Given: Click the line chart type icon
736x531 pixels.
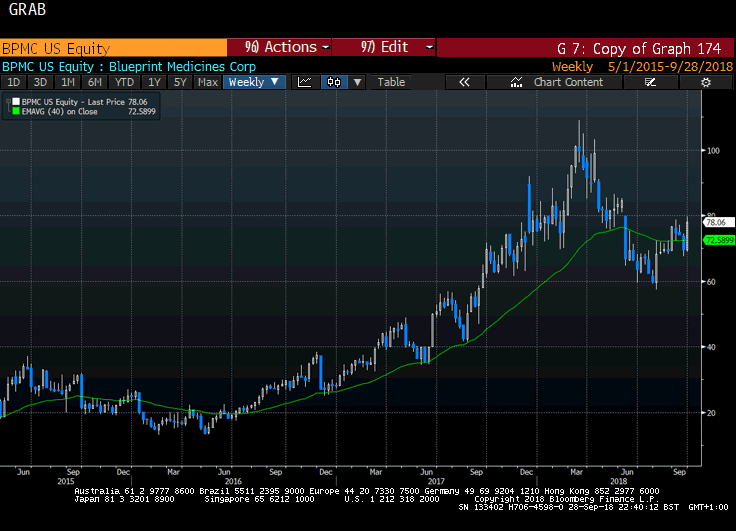Looking at the screenshot, I should pos(304,82).
